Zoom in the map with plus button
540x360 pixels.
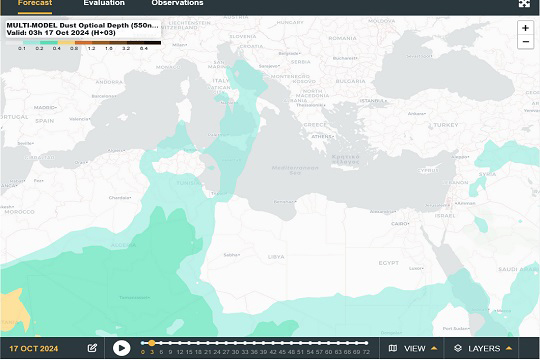coord(525,28)
